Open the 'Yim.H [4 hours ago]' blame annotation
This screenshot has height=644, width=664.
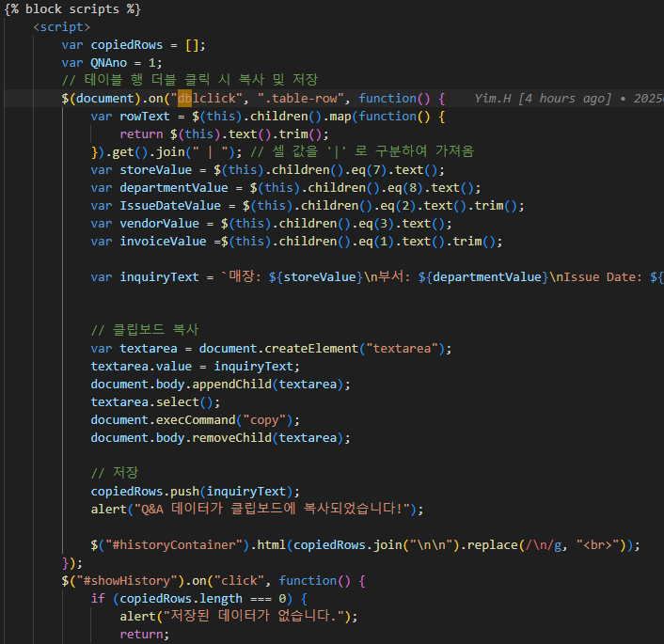tap(543, 98)
